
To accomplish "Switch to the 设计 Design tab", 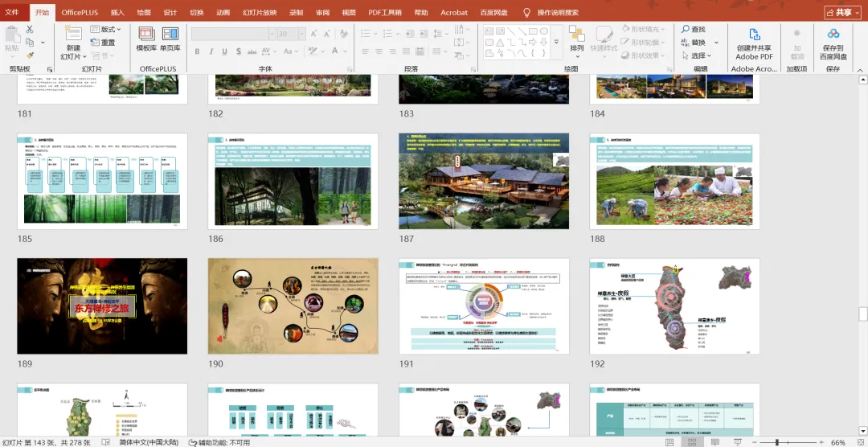I will (170, 12).
